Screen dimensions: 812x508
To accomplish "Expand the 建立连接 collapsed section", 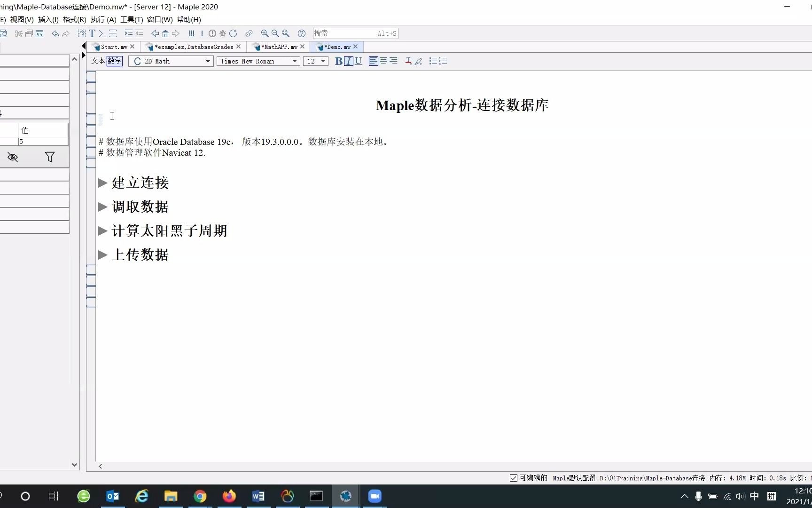I will click(x=102, y=183).
